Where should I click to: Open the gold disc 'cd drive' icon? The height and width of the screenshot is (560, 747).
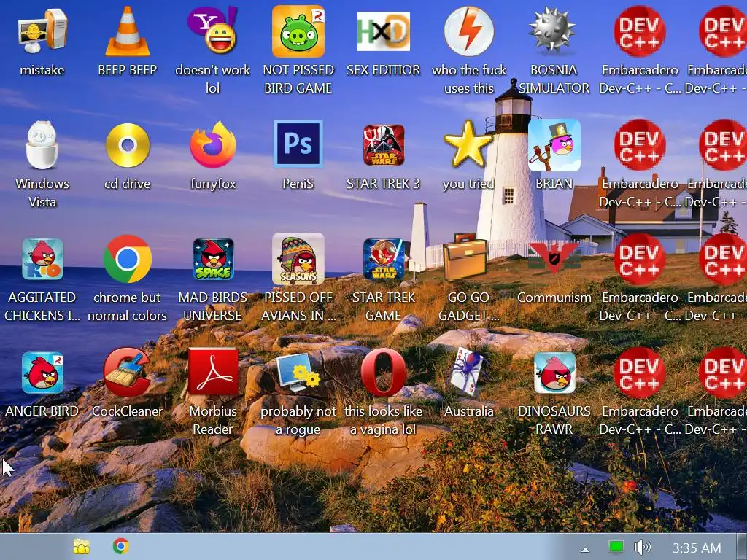click(128, 145)
